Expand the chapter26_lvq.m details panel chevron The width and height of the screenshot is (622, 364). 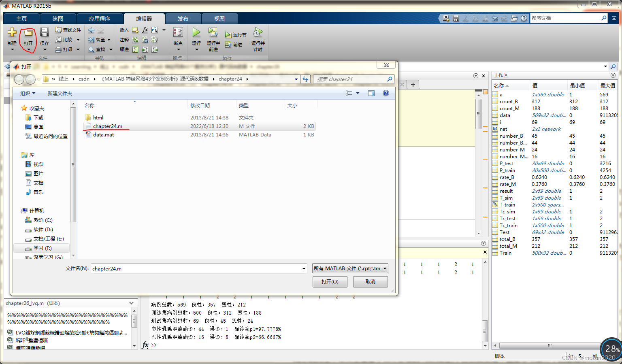point(132,303)
